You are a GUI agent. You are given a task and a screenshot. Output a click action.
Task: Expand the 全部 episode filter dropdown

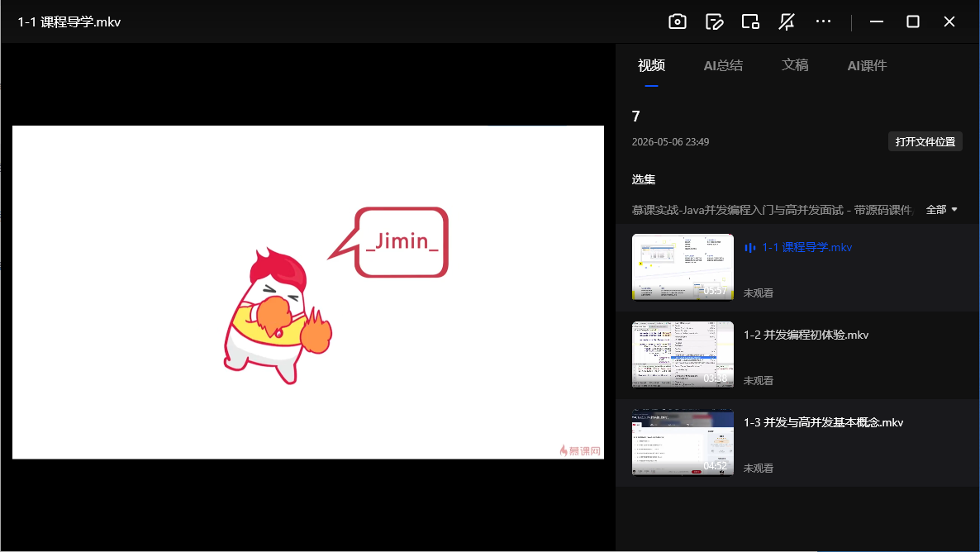click(x=941, y=210)
